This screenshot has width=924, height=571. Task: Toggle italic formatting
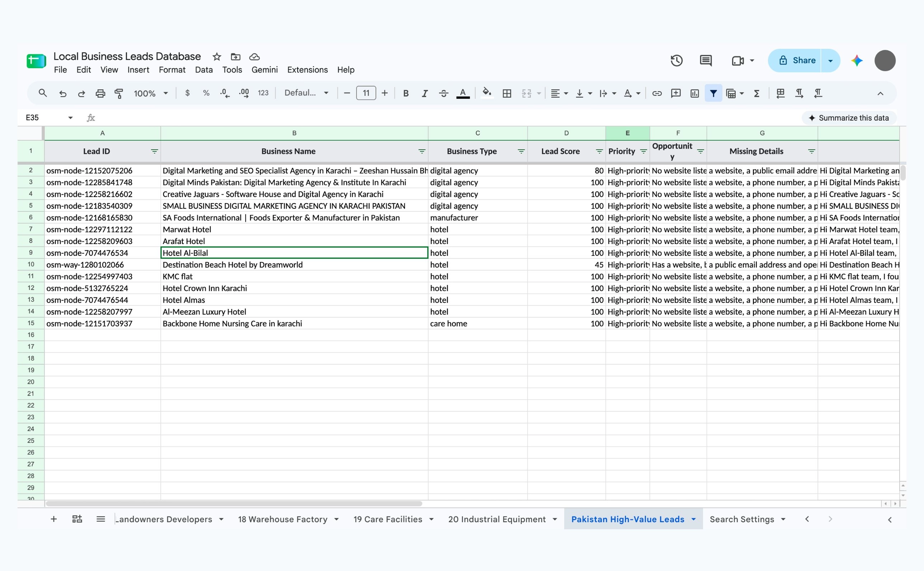[x=425, y=93]
